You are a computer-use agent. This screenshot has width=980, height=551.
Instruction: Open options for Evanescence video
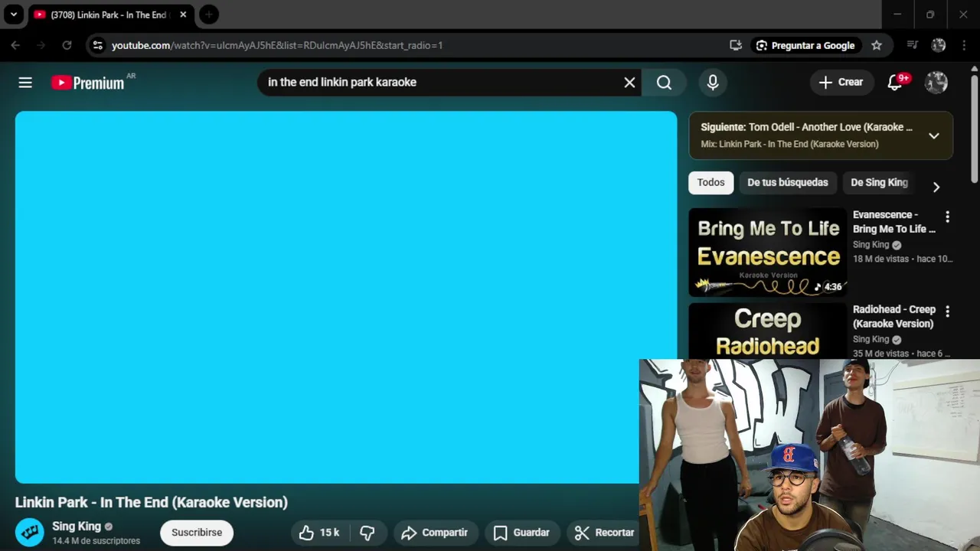coord(947,217)
